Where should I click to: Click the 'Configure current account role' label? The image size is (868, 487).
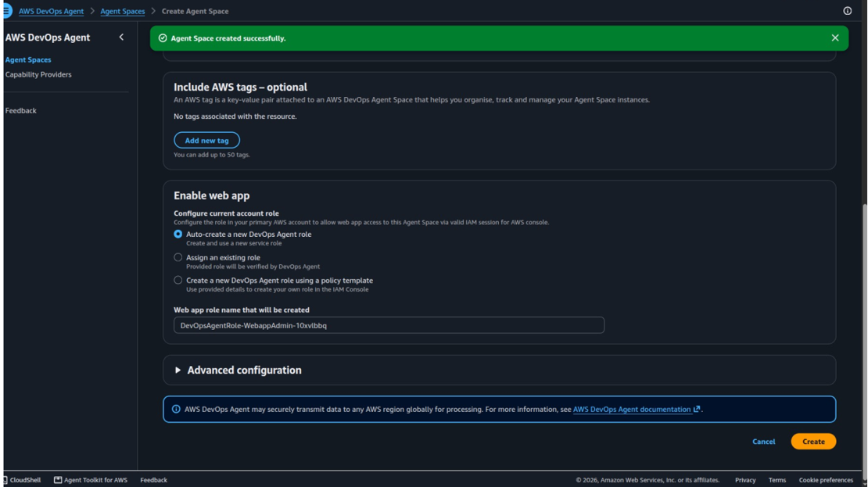click(227, 213)
